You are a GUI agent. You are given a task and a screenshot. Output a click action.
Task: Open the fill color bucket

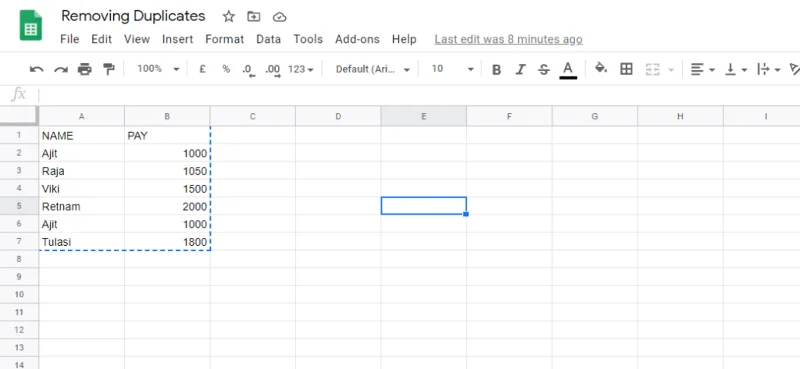coord(601,68)
